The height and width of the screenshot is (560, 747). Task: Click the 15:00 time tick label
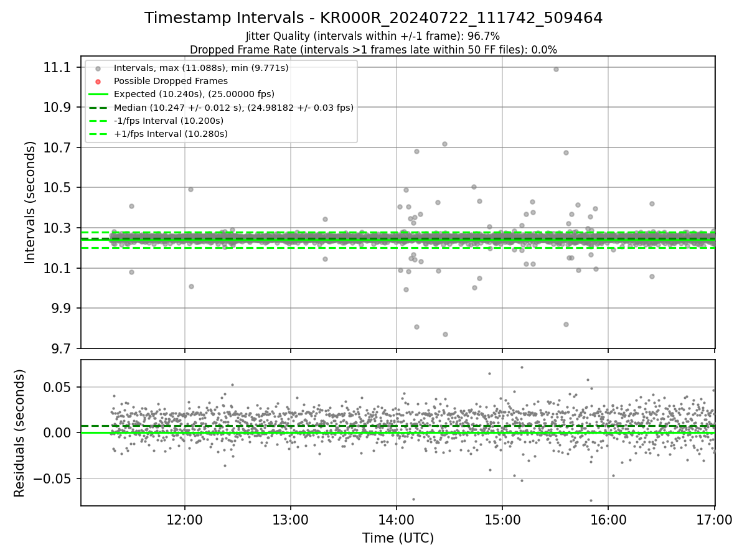point(502,519)
